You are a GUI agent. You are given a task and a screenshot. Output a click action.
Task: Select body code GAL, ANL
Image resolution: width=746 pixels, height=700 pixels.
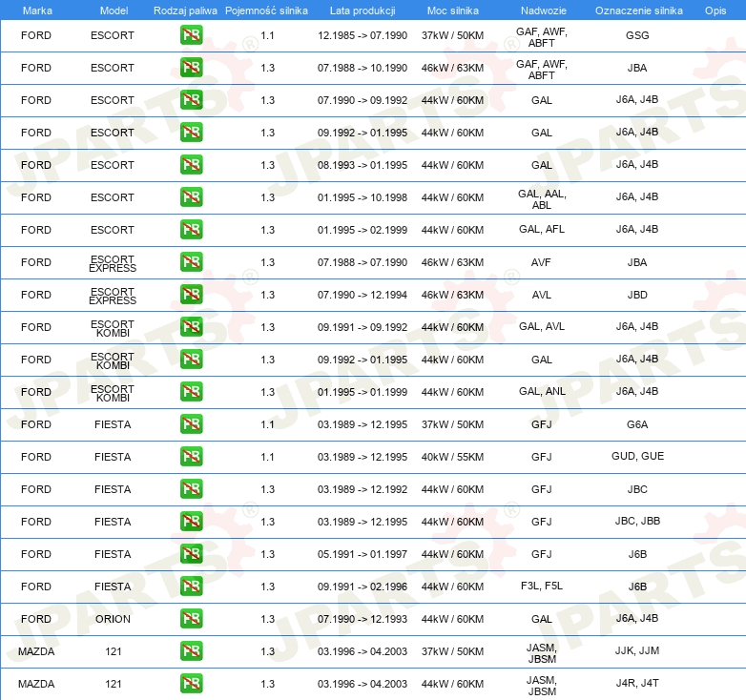[x=542, y=391]
